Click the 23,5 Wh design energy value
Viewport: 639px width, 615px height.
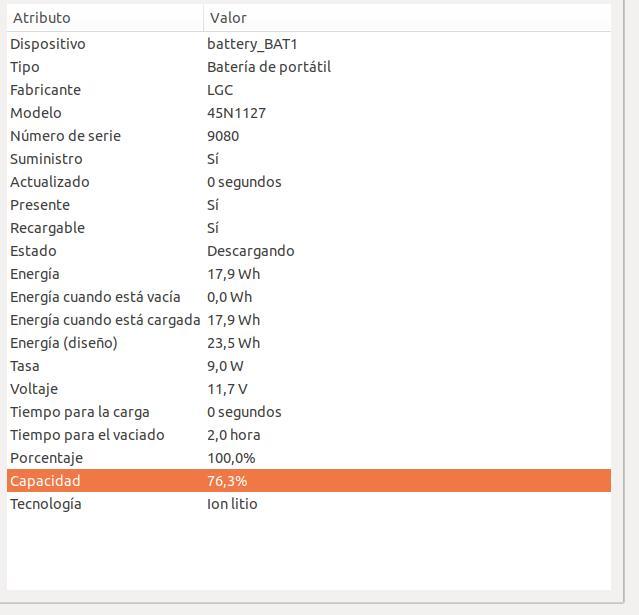click(x=234, y=343)
